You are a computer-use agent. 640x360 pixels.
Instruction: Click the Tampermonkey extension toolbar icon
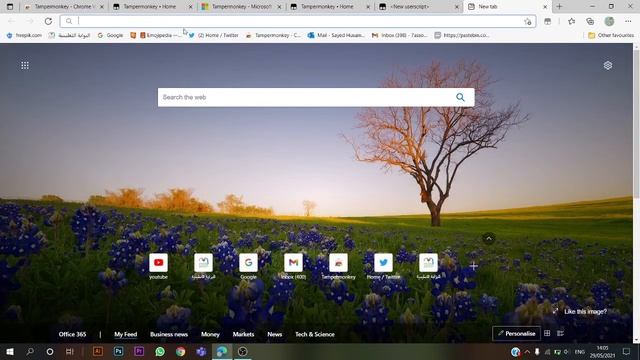pos(547,21)
